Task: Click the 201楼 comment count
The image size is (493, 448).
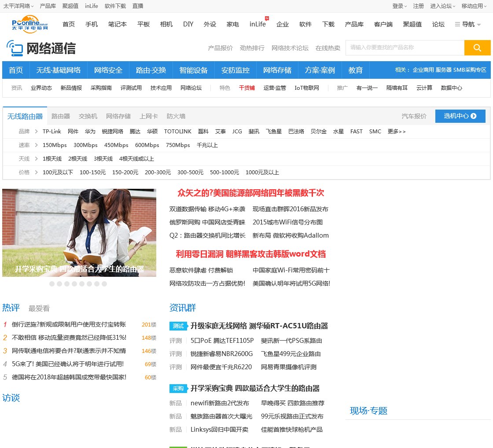Action: pyautogui.click(x=149, y=324)
